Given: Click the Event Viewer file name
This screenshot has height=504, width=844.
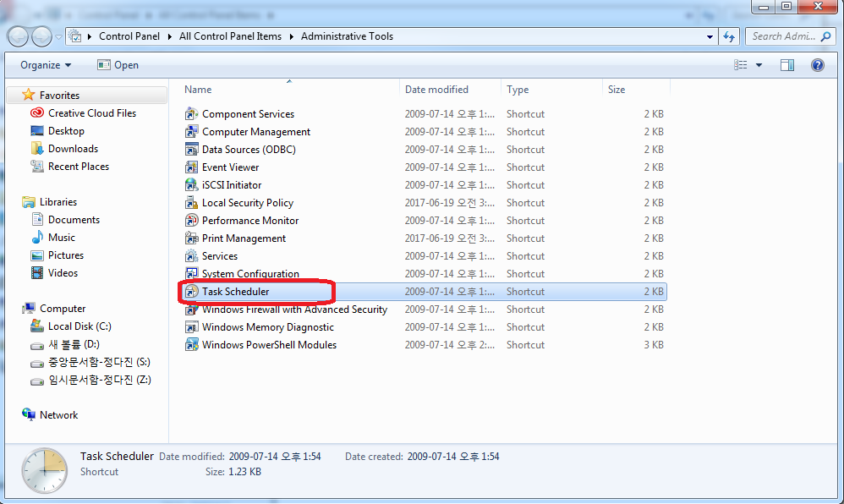Looking at the screenshot, I should point(230,167).
